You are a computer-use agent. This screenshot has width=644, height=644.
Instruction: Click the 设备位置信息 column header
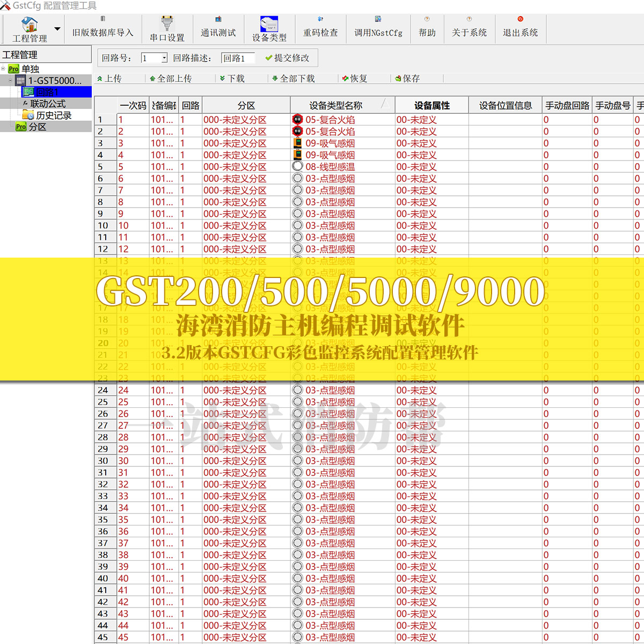(506, 105)
